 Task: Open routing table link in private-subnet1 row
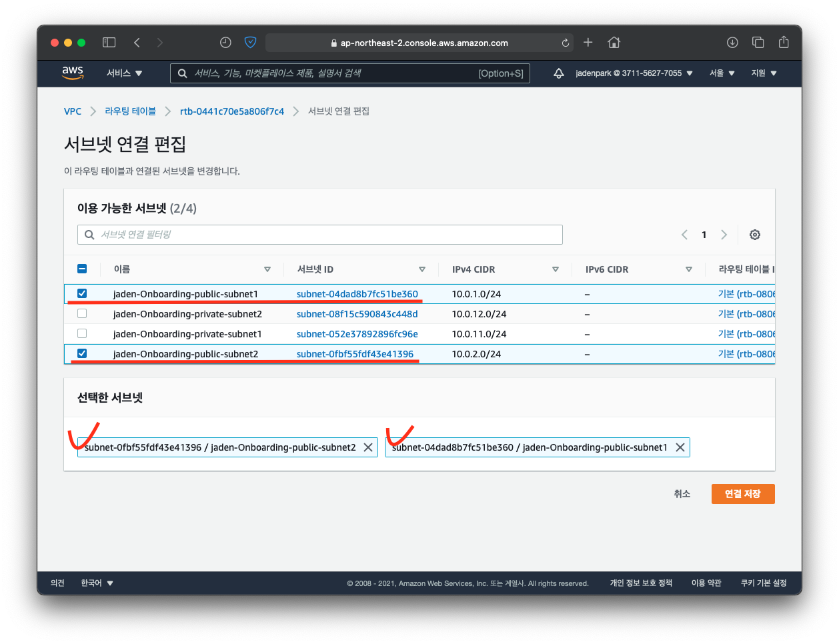click(x=746, y=334)
